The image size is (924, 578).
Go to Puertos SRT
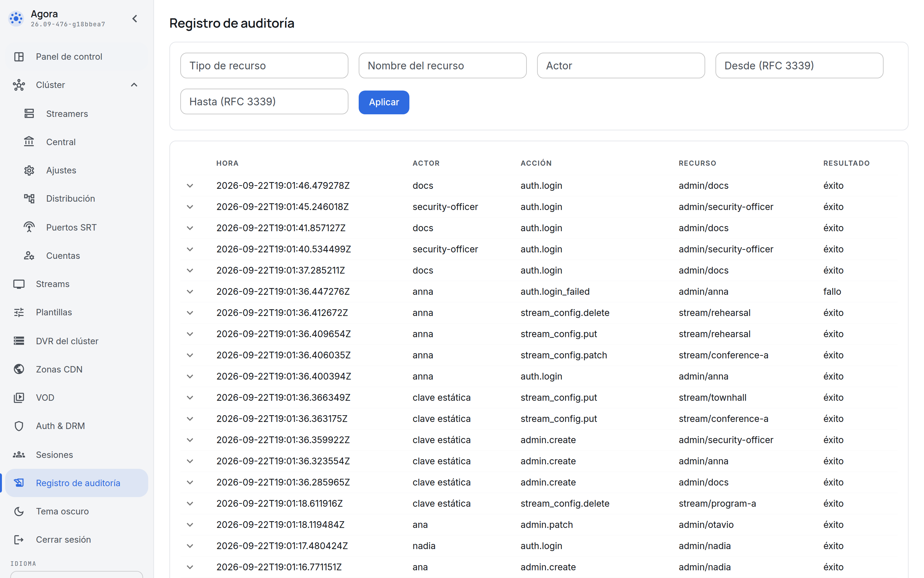click(x=77, y=227)
